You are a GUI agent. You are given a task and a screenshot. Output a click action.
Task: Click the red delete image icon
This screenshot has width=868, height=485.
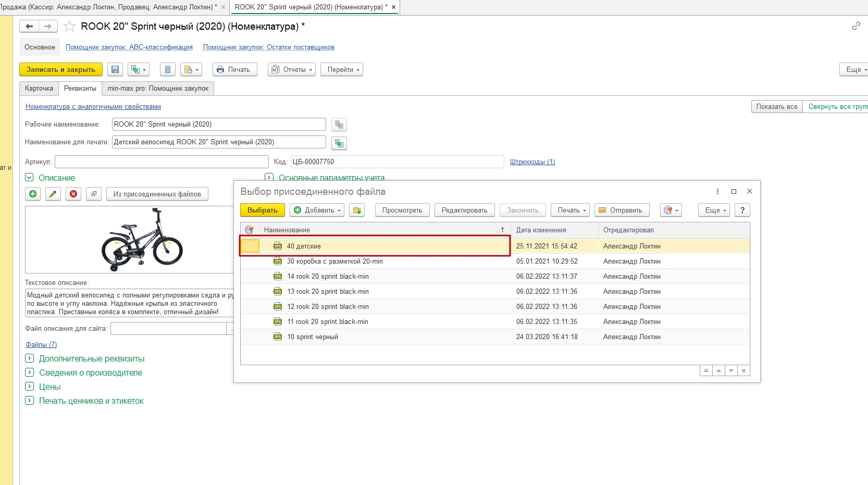click(73, 194)
